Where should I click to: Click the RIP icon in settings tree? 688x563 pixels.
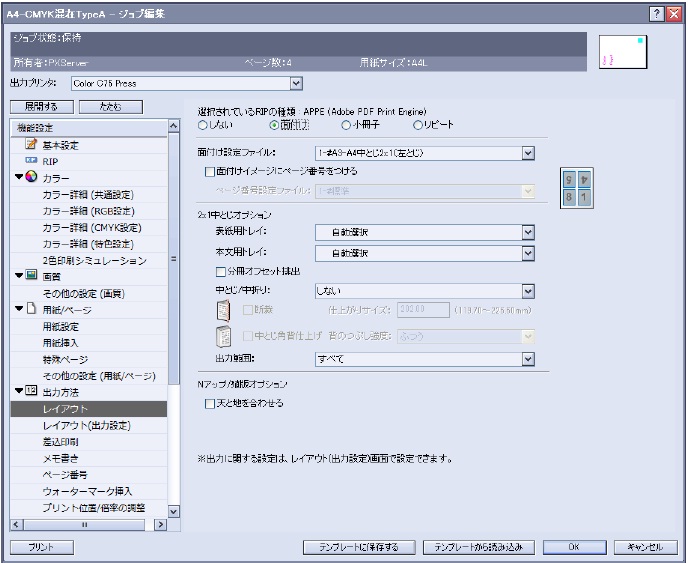click(29, 161)
